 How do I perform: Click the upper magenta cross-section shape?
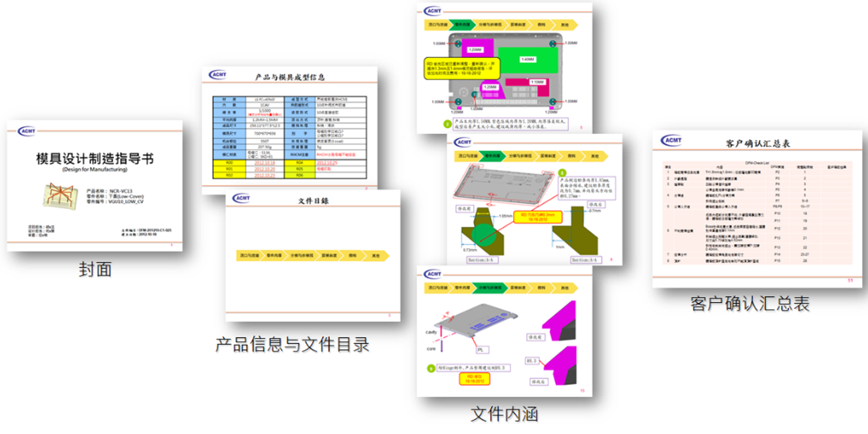coord(559,321)
